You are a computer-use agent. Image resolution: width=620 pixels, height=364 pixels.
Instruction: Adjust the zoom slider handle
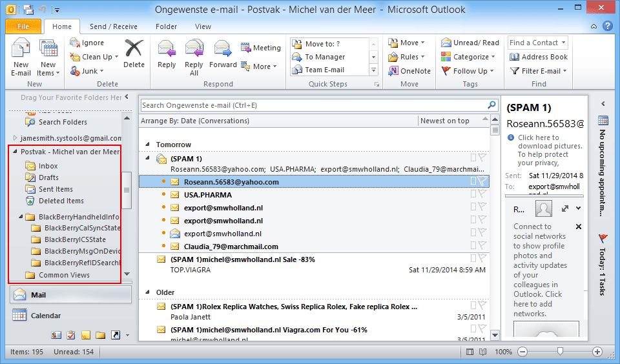(x=560, y=351)
